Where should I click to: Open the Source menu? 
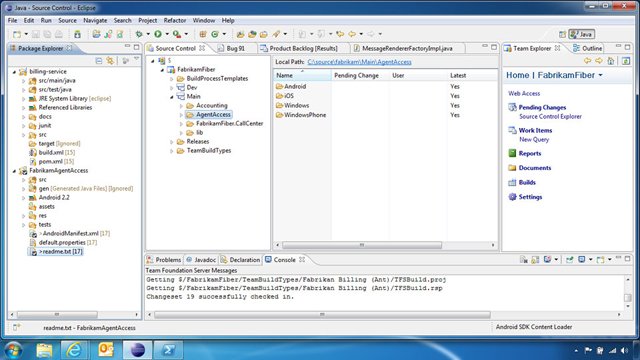click(67, 20)
